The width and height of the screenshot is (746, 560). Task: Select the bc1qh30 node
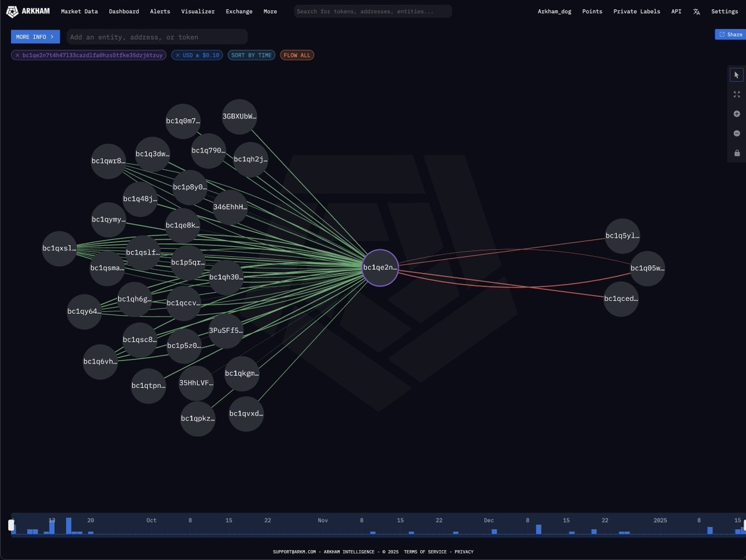226,278
